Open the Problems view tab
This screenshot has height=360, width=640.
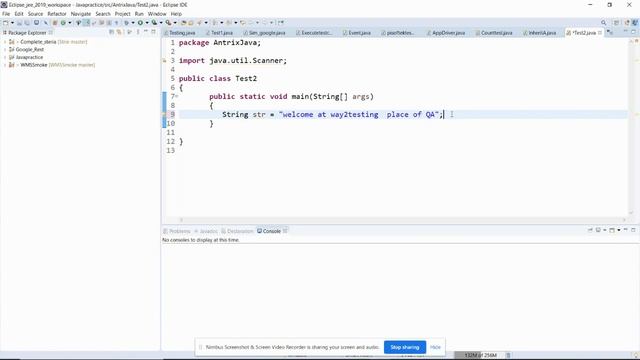coord(177,231)
